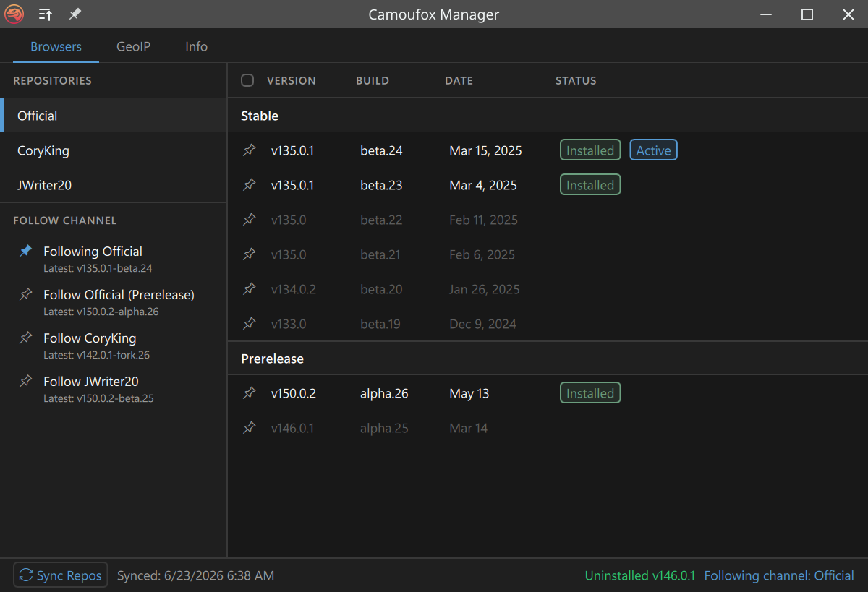
Task: Click Latest: v150.0.2-beta.25 text
Action: pyautogui.click(x=98, y=398)
